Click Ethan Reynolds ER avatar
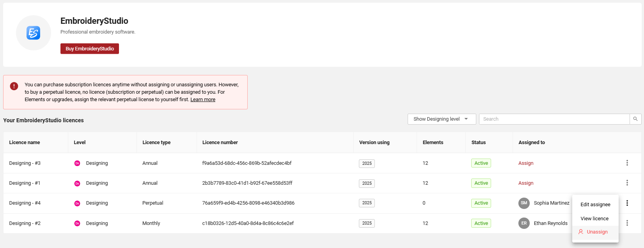 pos(524,223)
